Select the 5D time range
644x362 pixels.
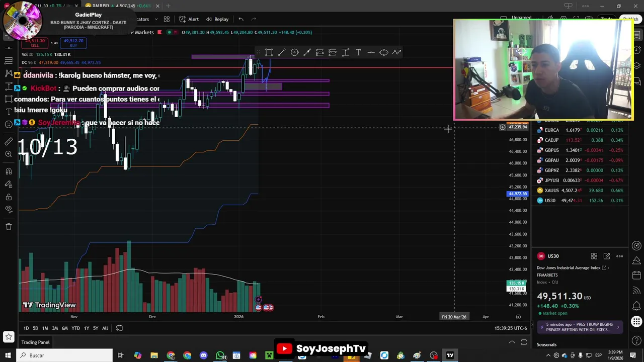pos(35,328)
